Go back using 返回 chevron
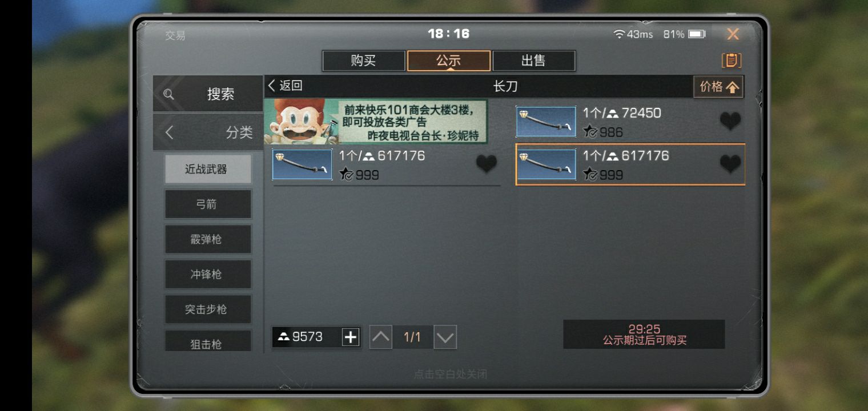Screen dimensions: 868x411 coord(285,86)
